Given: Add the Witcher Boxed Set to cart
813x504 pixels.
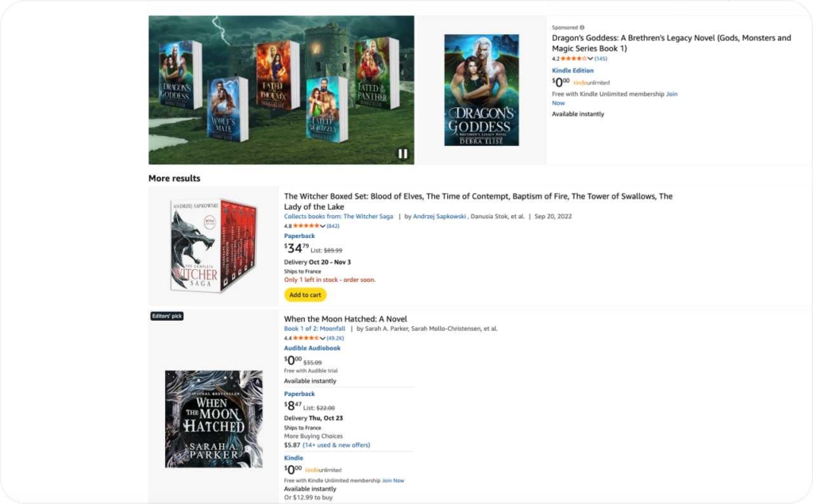Looking at the screenshot, I should (x=305, y=294).
